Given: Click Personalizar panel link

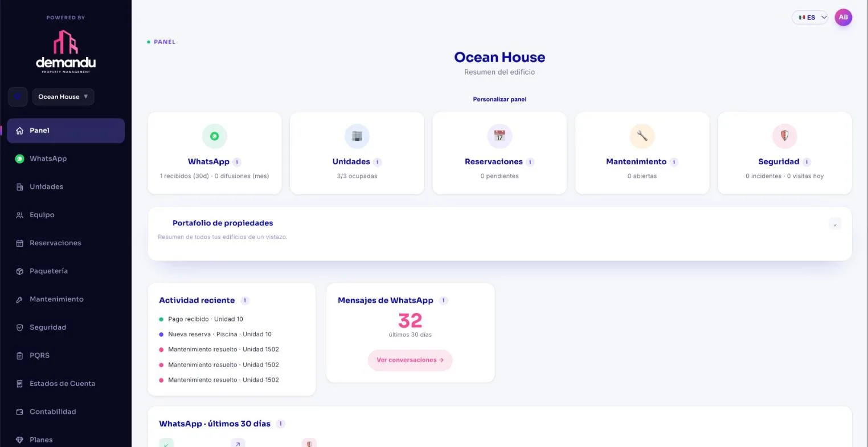Looking at the screenshot, I should tap(499, 99).
